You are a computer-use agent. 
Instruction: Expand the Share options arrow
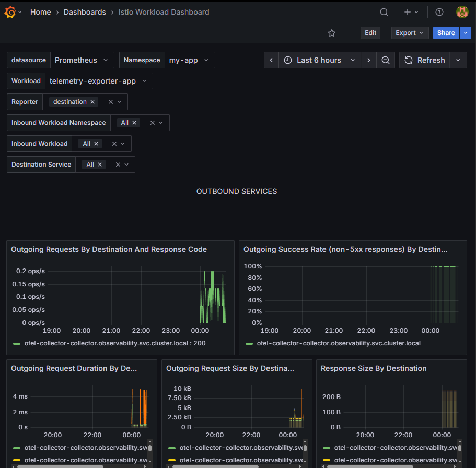pyautogui.click(x=466, y=33)
